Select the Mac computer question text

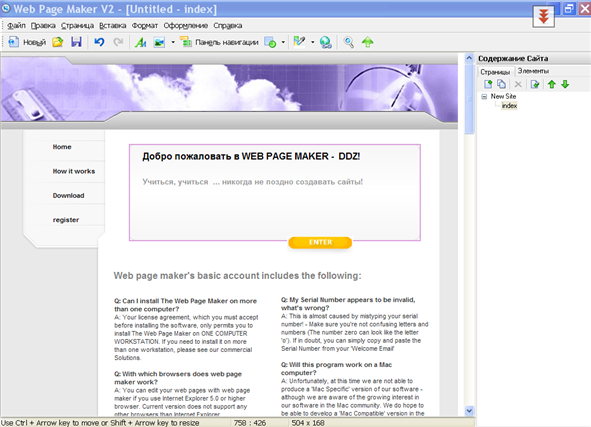[x=336, y=369]
